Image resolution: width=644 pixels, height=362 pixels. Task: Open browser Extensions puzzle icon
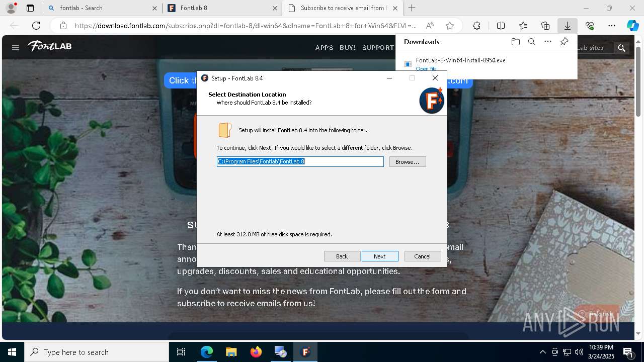[x=476, y=26]
